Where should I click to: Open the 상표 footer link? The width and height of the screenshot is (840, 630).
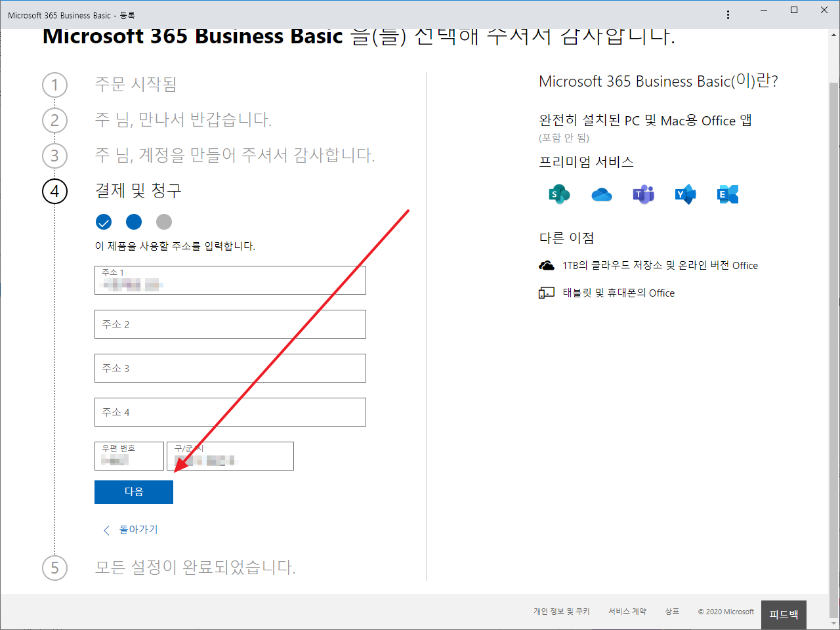(x=672, y=612)
